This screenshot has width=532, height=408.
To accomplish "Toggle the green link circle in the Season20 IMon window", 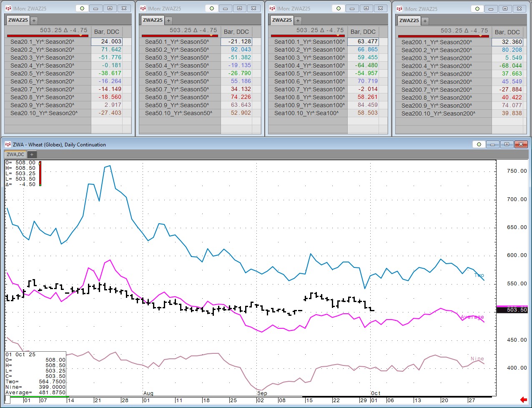I will pyautogui.click(x=82, y=8).
